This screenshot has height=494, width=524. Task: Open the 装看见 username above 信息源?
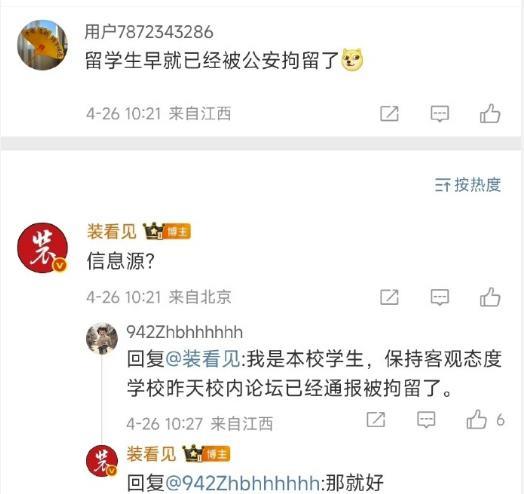click(112, 232)
